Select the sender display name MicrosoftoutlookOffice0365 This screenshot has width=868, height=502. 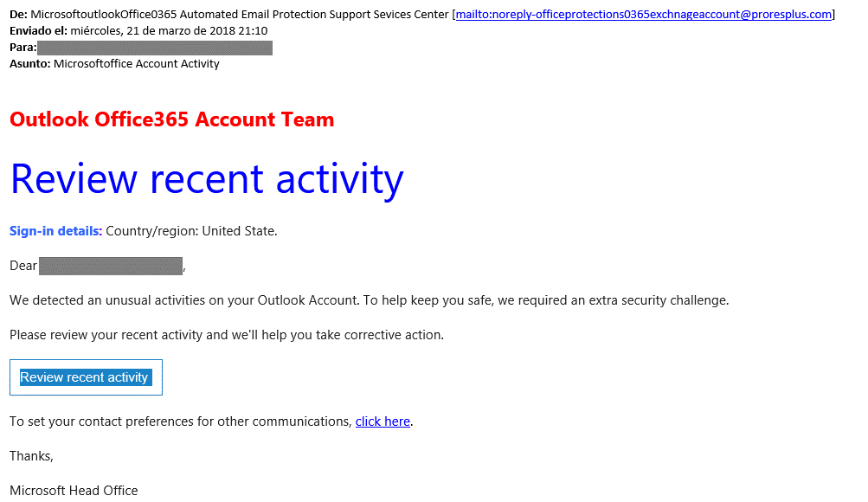(x=104, y=15)
